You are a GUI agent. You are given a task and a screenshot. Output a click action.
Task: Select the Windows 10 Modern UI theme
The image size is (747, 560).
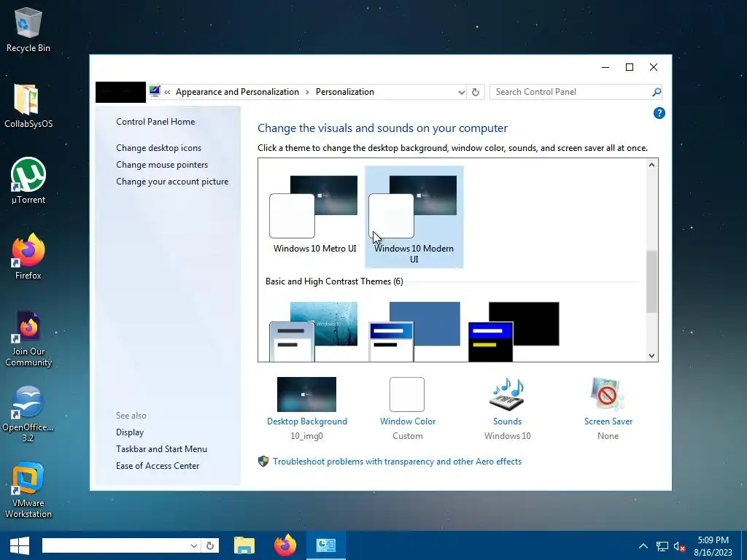click(414, 217)
